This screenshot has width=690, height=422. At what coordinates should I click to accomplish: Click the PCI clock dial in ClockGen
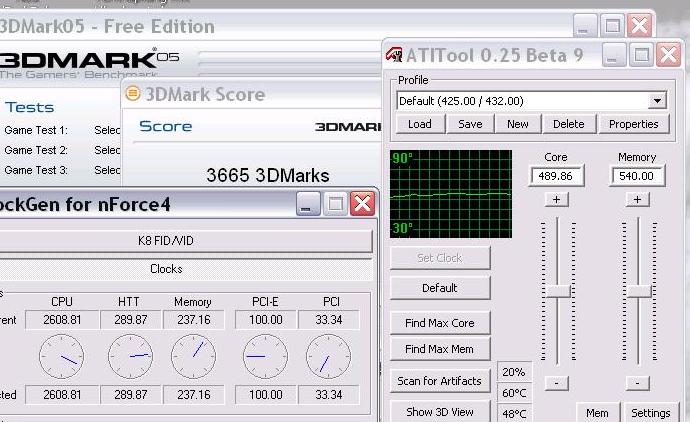[x=328, y=356]
